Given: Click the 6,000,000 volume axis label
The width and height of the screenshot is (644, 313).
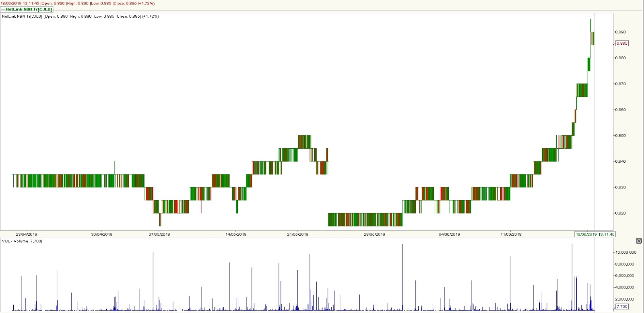Looking at the screenshot, I should [x=625, y=276].
